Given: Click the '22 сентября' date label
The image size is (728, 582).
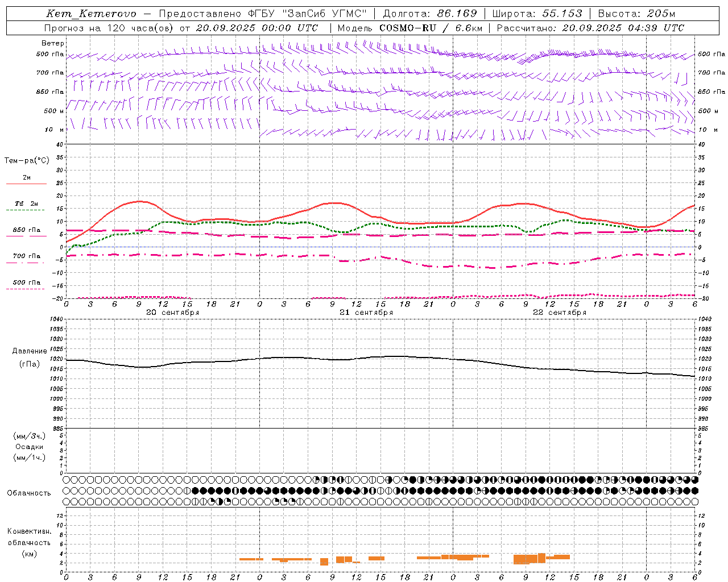Looking at the screenshot, I should (x=560, y=313).
